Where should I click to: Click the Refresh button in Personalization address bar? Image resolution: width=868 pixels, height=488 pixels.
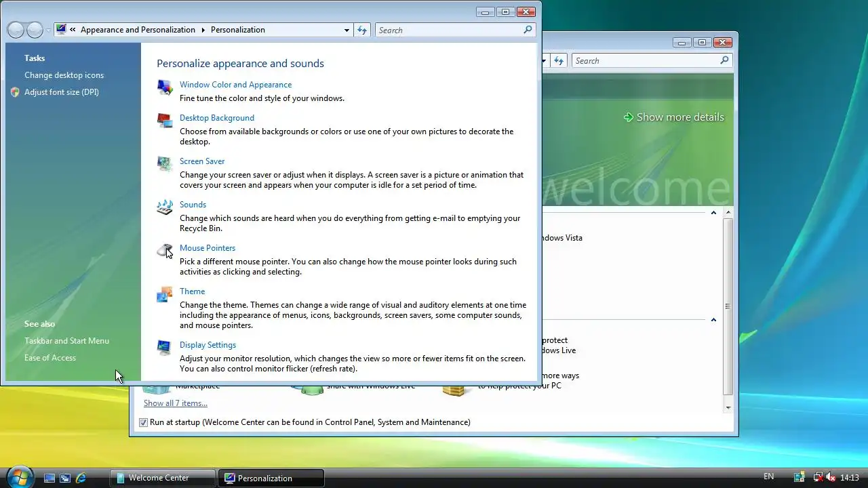(x=362, y=30)
